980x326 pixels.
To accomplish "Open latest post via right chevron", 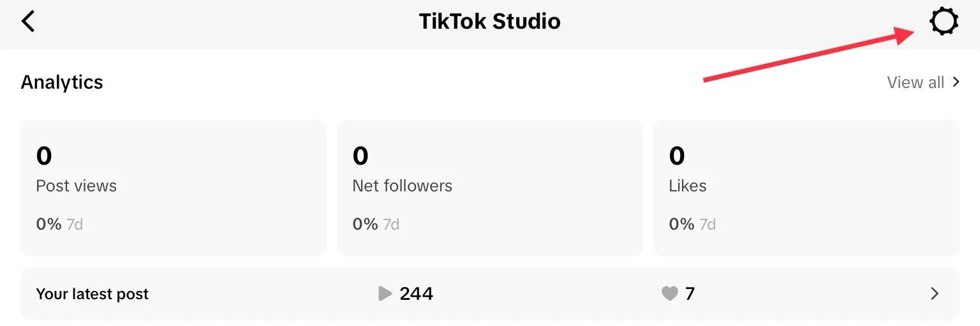I will [935, 293].
